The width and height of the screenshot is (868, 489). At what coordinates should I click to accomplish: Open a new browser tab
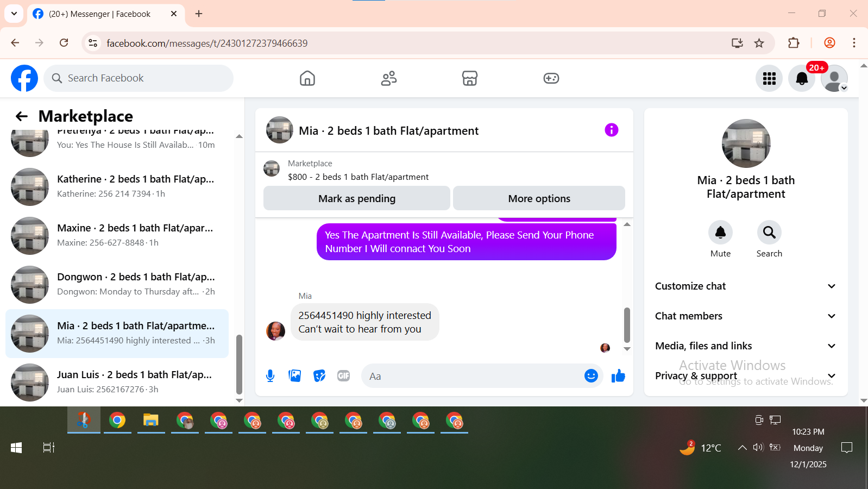click(x=199, y=14)
